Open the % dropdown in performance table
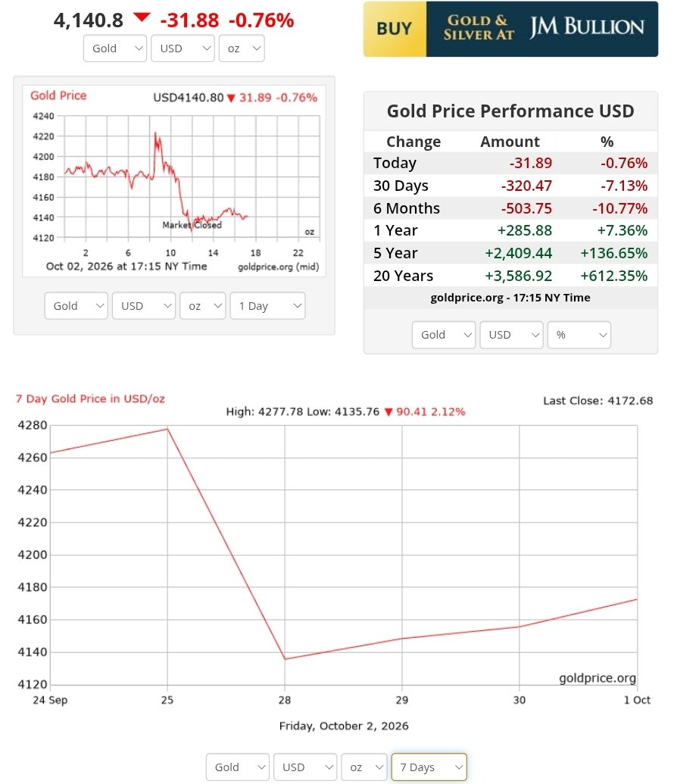This screenshot has width=674, height=784. 579,335
